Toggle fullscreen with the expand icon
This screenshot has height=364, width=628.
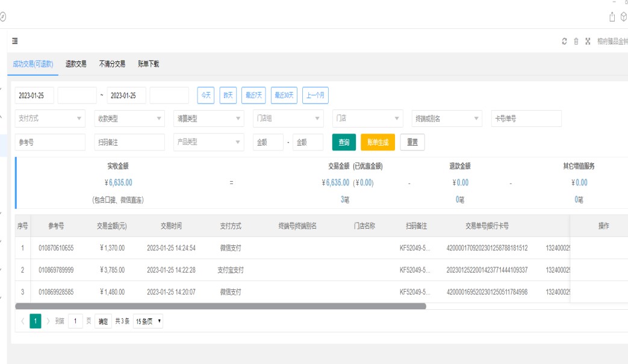(587, 42)
